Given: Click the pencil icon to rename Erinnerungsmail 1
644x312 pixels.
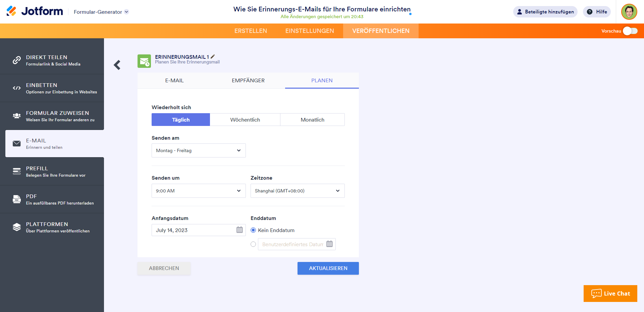Looking at the screenshot, I should click(x=213, y=57).
